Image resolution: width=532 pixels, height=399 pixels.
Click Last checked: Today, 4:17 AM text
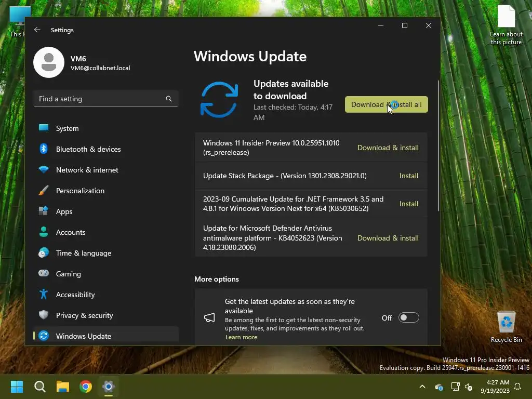coord(293,112)
